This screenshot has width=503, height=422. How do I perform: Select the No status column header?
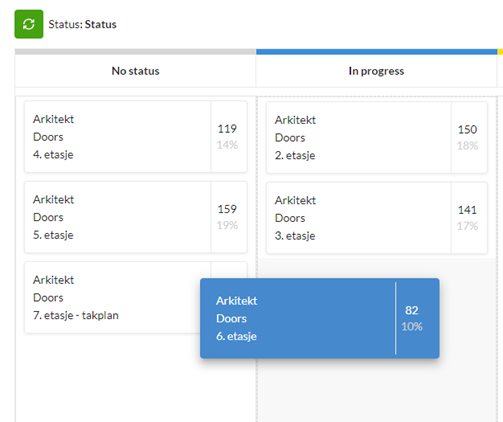click(135, 71)
